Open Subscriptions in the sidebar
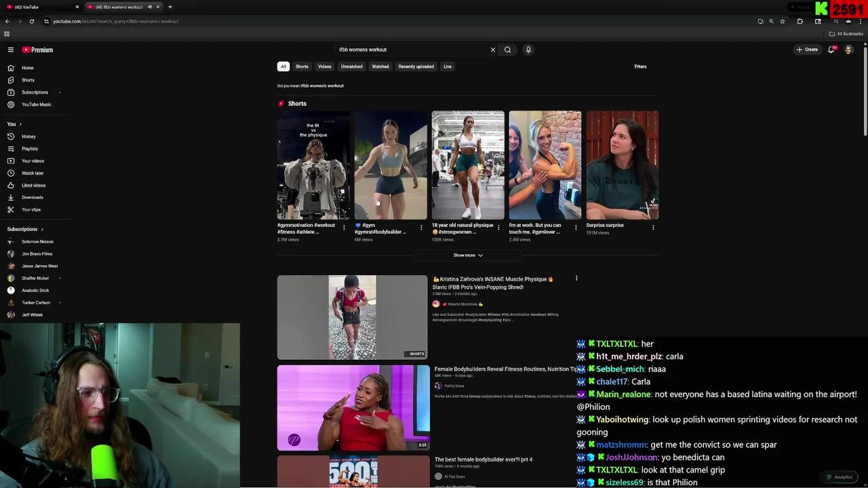Screen dimensions: 868x488 35,92
